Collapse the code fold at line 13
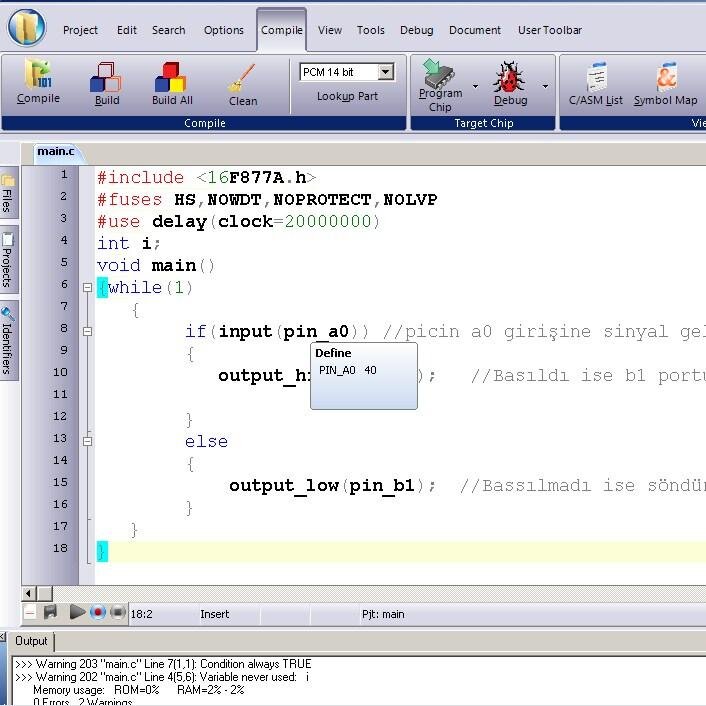This screenshot has height=706, width=706. point(88,441)
